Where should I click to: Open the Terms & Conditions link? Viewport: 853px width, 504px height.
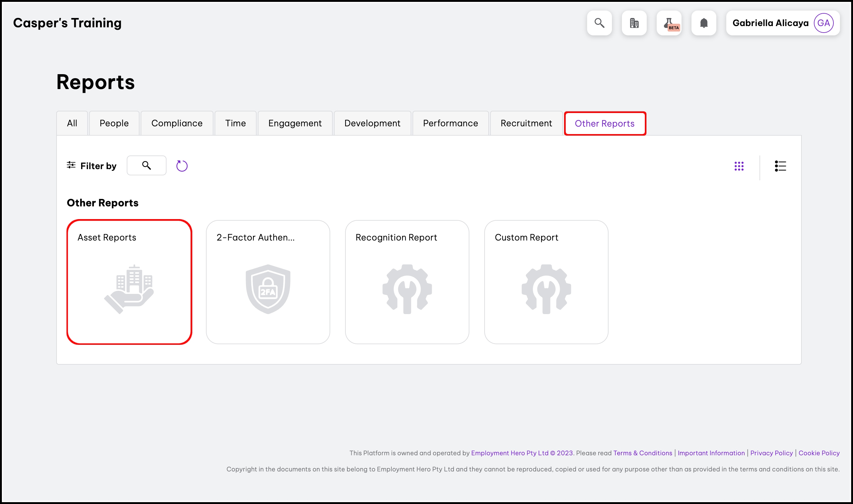[643, 453]
